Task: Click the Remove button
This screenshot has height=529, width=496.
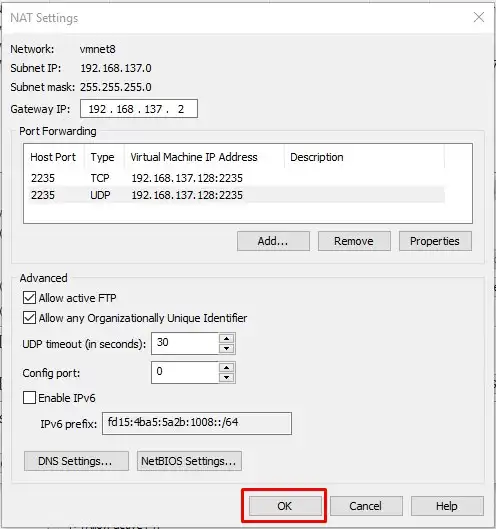Action: (x=354, y=241)
